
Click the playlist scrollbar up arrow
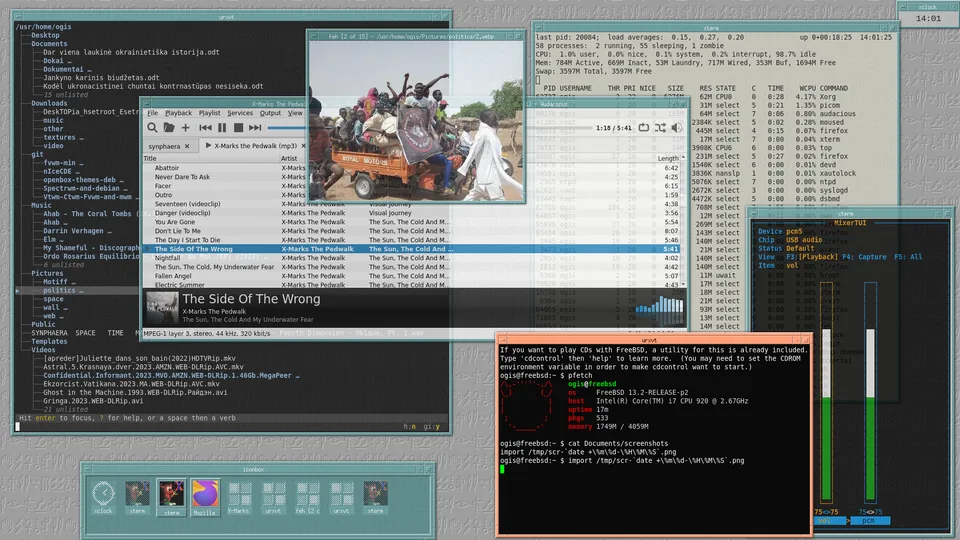[x=683, y=158]
